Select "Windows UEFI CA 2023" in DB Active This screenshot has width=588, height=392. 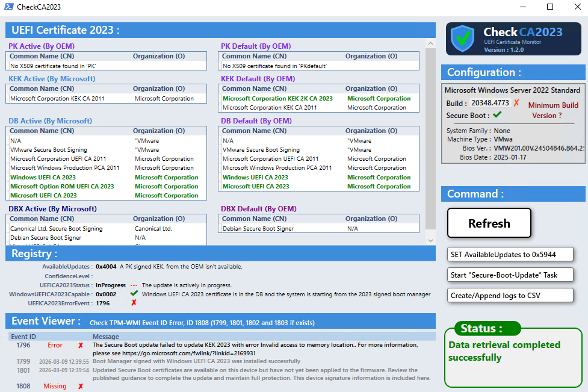click(x=106, y=178)
